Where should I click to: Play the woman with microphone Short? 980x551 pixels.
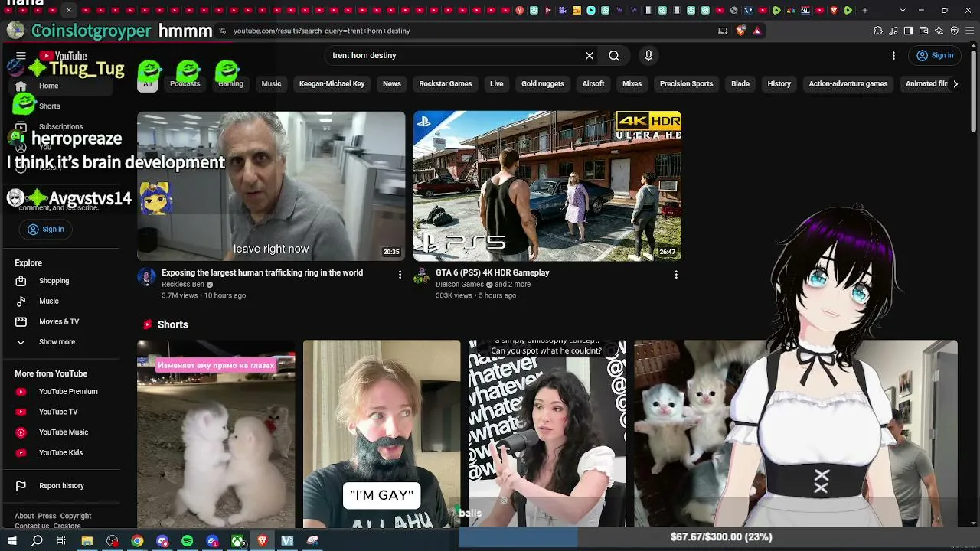tap(547, 434)
